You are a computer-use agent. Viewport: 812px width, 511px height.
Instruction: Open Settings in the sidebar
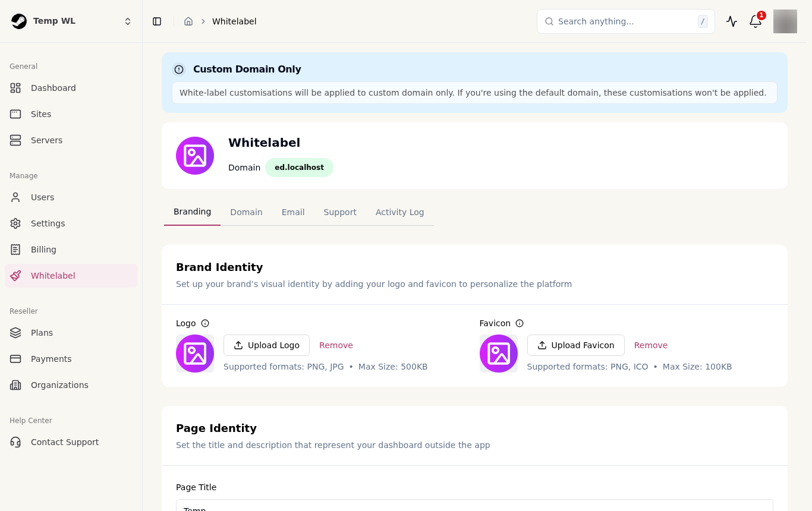pos(71,223)
